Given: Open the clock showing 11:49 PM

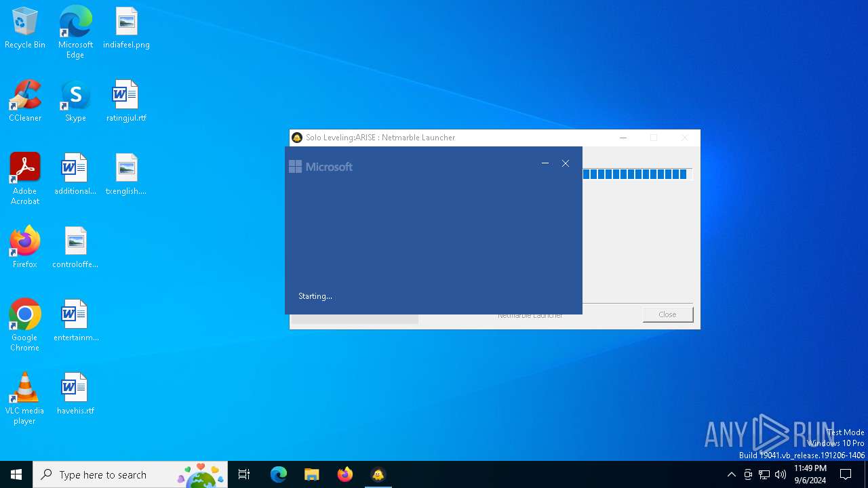Looking at the screenshot, I should click(x=810, y=474).
